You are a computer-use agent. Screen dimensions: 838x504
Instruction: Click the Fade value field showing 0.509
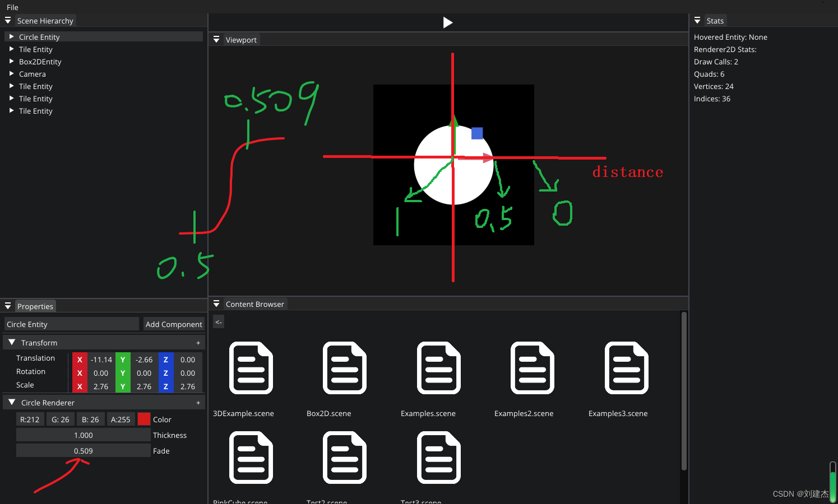coord(83,450)
